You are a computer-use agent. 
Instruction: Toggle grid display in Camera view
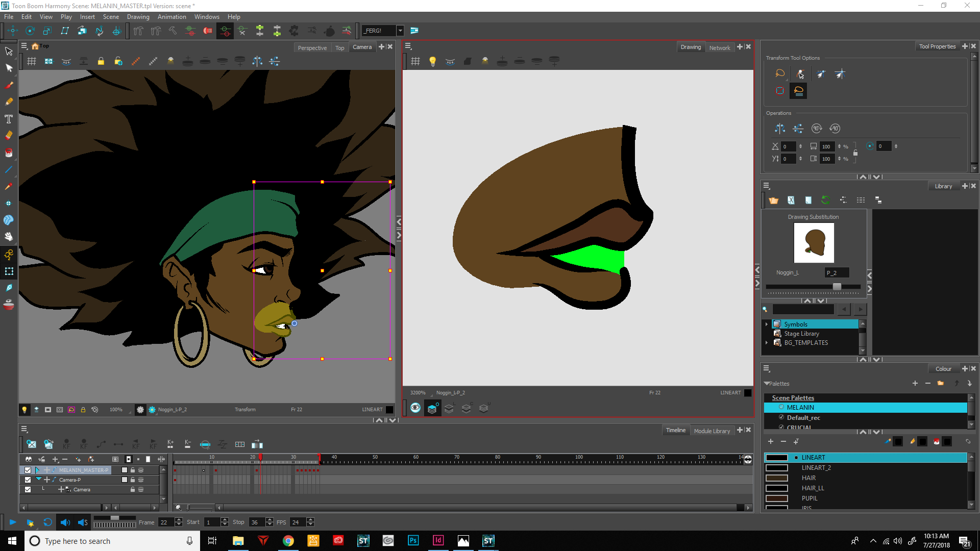(32, 61)
